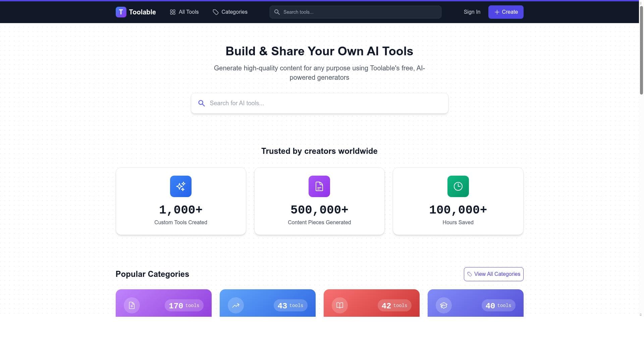The image size is (644, 362).
Task: Click the trending arrow icon on blue card
Action: pos(236,305)
